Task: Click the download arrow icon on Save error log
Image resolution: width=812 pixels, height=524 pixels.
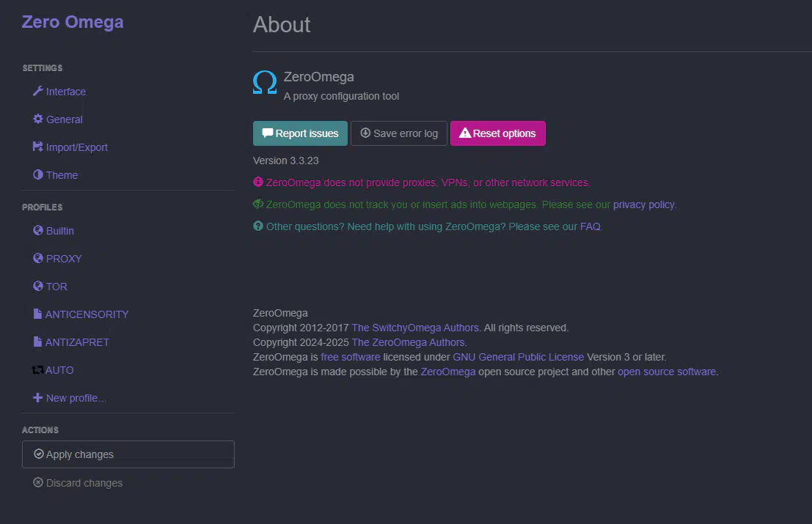Action: pyautogui.click(x=365, y=133)
